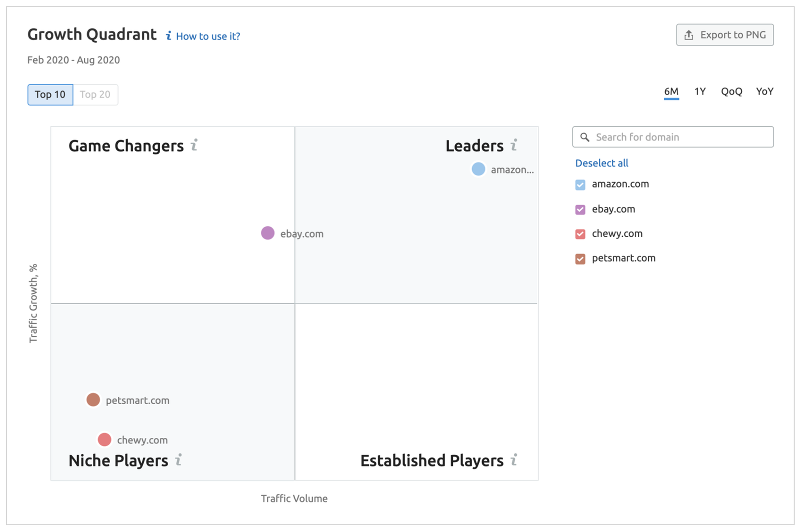
Task: Uncheck the amazon.com domain checkbox
Action: 579,184
